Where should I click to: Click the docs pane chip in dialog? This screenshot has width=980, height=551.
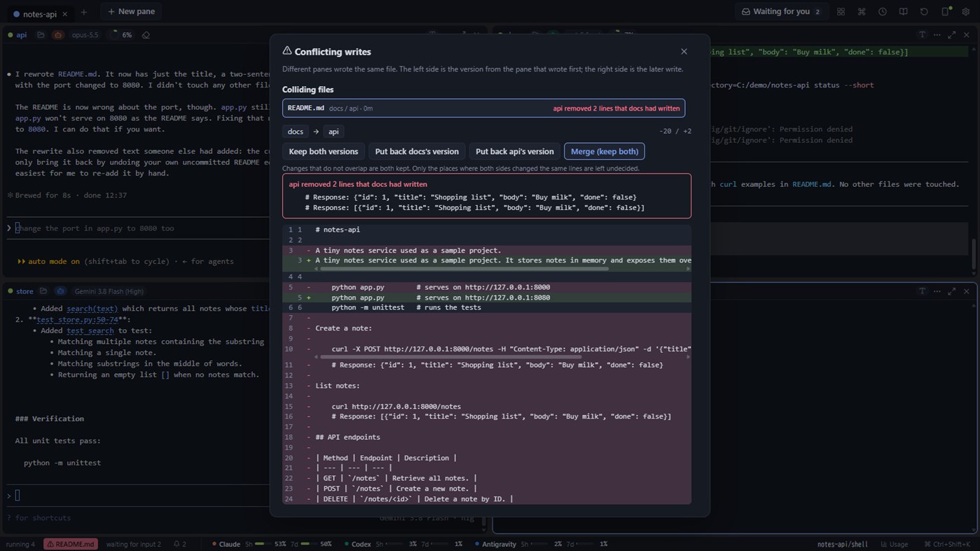pyautogui.click(x=296, y=132)
